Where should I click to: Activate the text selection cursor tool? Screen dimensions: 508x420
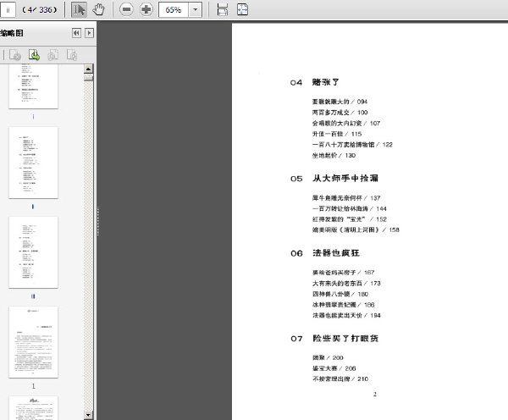[x=79, y=9]
